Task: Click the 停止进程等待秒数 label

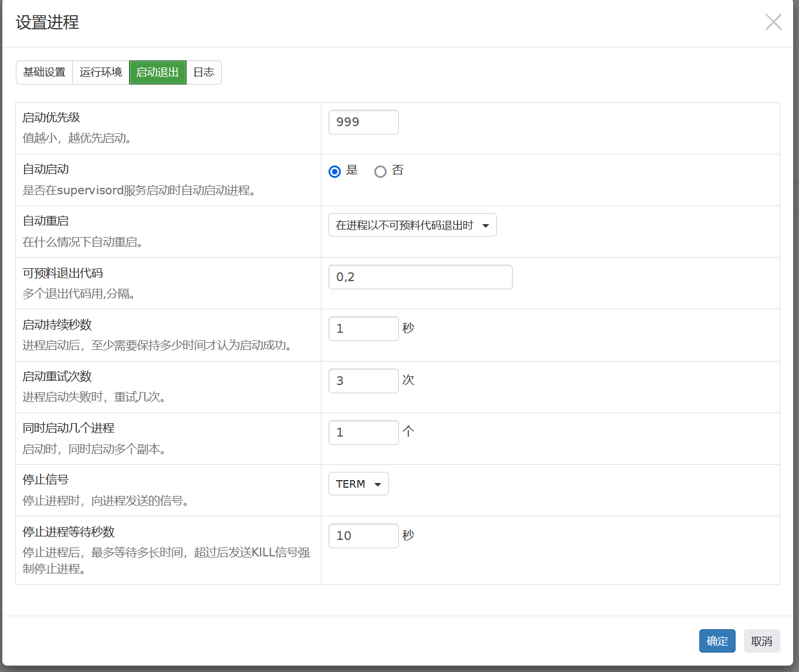Action: pos(69,532)
